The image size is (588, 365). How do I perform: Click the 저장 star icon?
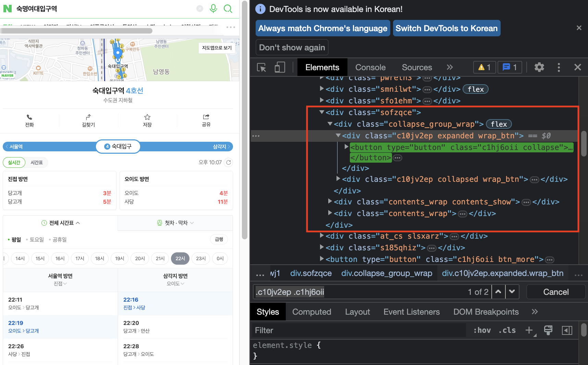coord(147,117)
